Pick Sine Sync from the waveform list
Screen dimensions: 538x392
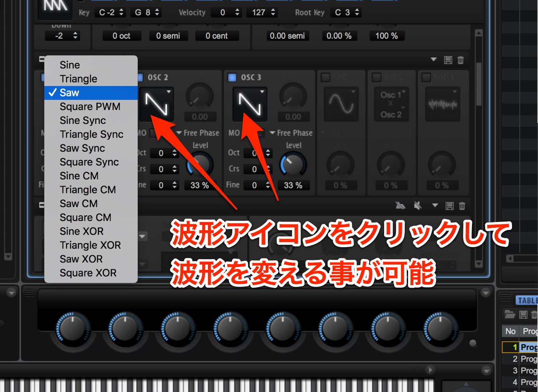[x=91, y=120]
